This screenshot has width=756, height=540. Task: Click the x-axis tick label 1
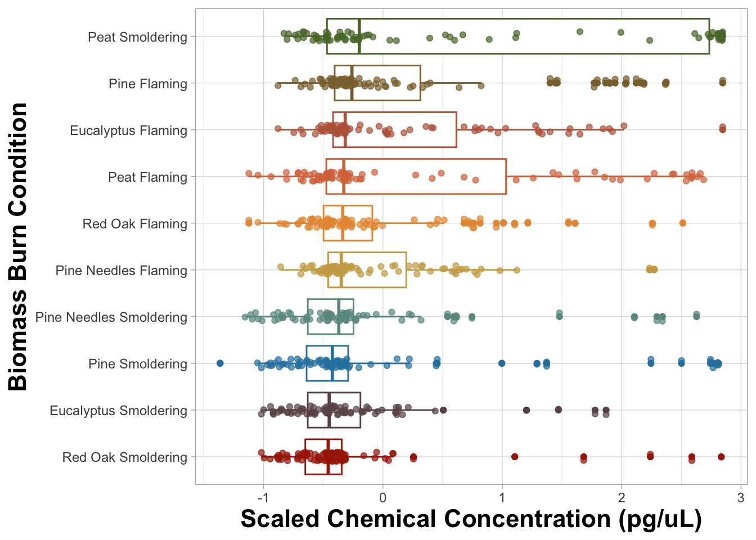coord(502,497)
